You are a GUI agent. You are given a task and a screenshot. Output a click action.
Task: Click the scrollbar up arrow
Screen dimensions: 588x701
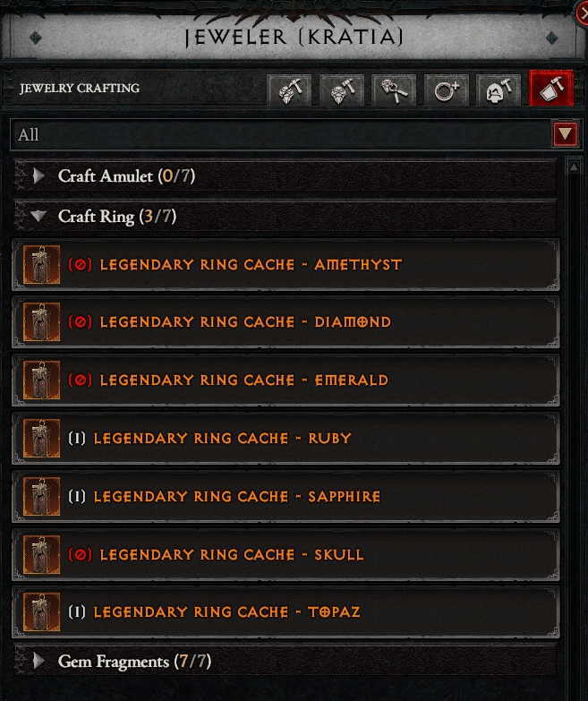(574, 167)
